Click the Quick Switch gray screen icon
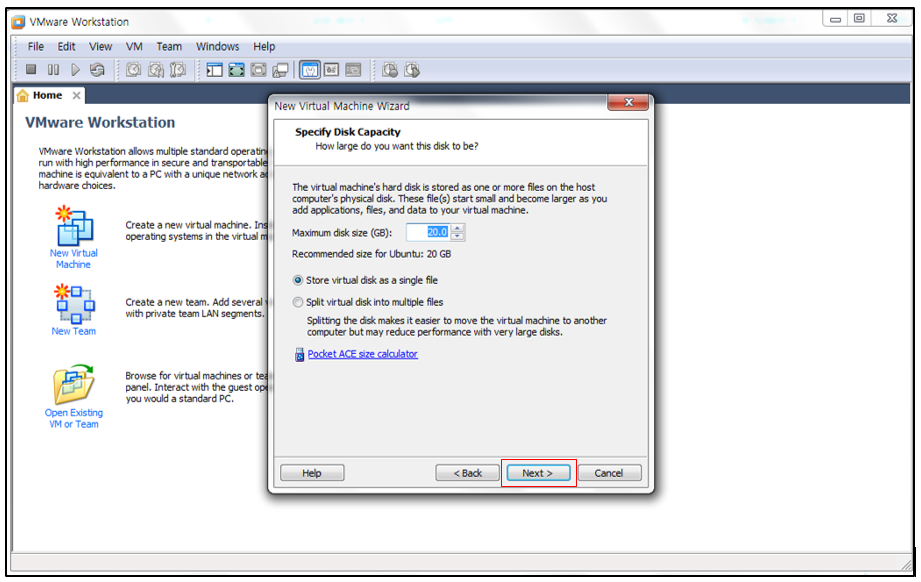Screen dimensions: 921x582 [258, 70]
